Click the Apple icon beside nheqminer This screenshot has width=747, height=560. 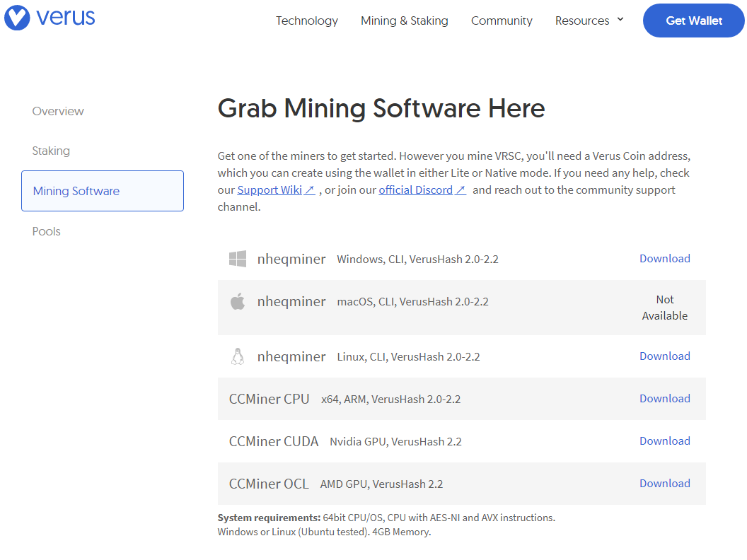pyautogui.click(x=238, y=302)
